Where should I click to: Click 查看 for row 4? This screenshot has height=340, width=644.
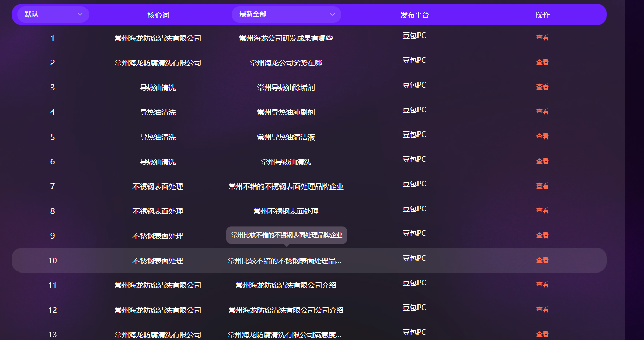[543, 112]
